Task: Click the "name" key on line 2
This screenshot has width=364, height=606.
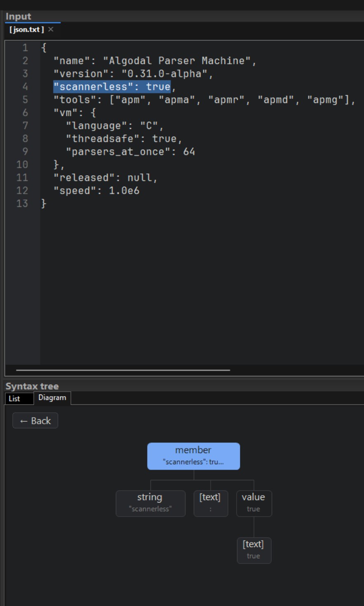Action: point(72,61)
